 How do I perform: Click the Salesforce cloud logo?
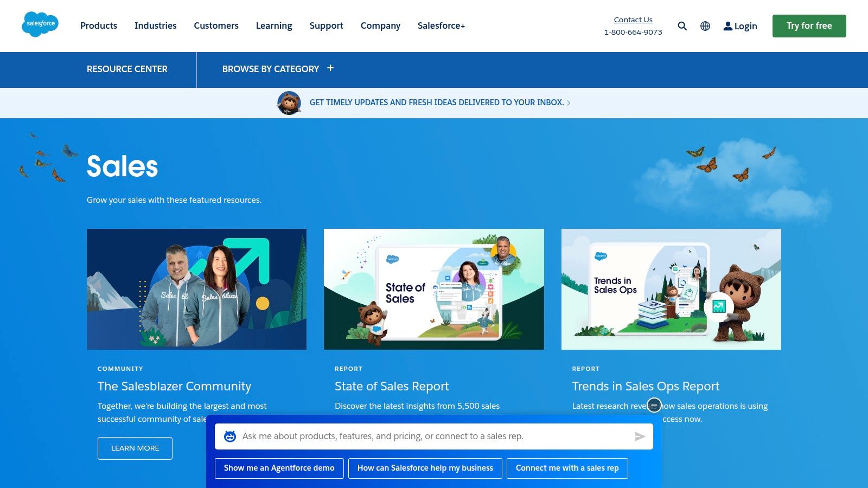tap(40, 24)
